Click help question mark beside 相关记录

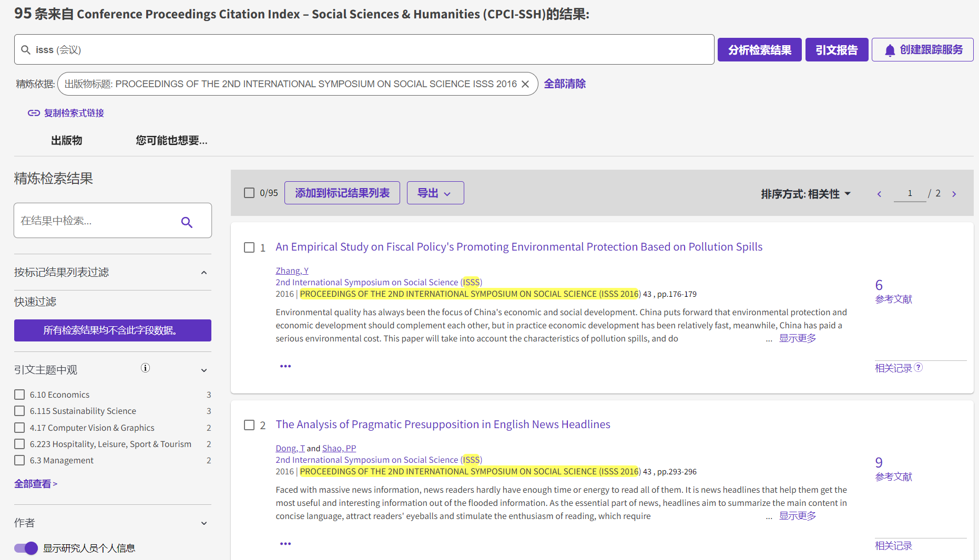tap(918, 367)
